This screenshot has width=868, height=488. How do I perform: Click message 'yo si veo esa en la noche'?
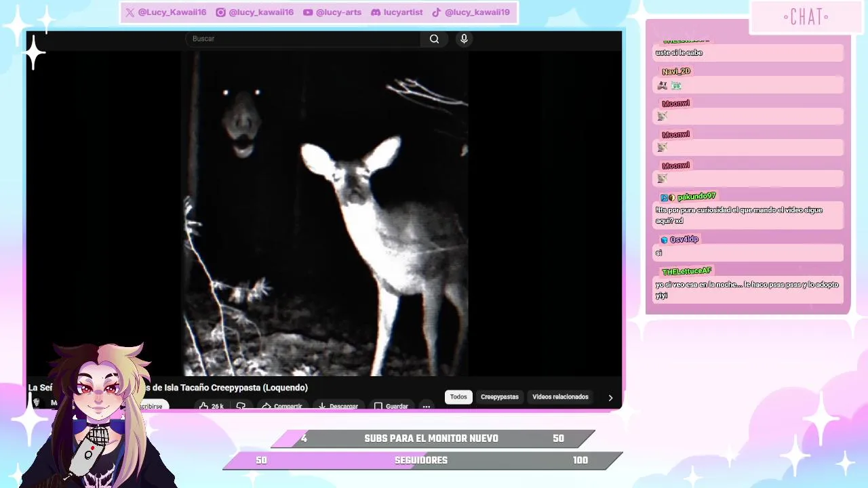coord(747,290)
